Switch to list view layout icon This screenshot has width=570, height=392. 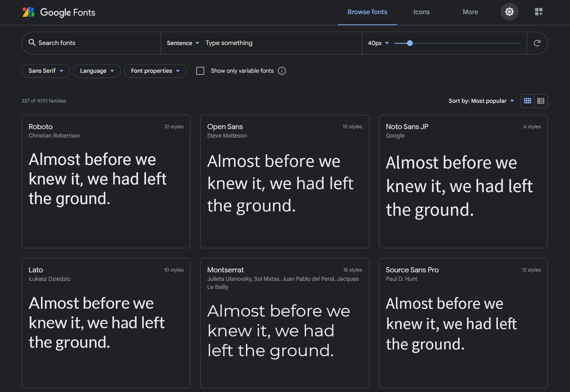point(541,101)
